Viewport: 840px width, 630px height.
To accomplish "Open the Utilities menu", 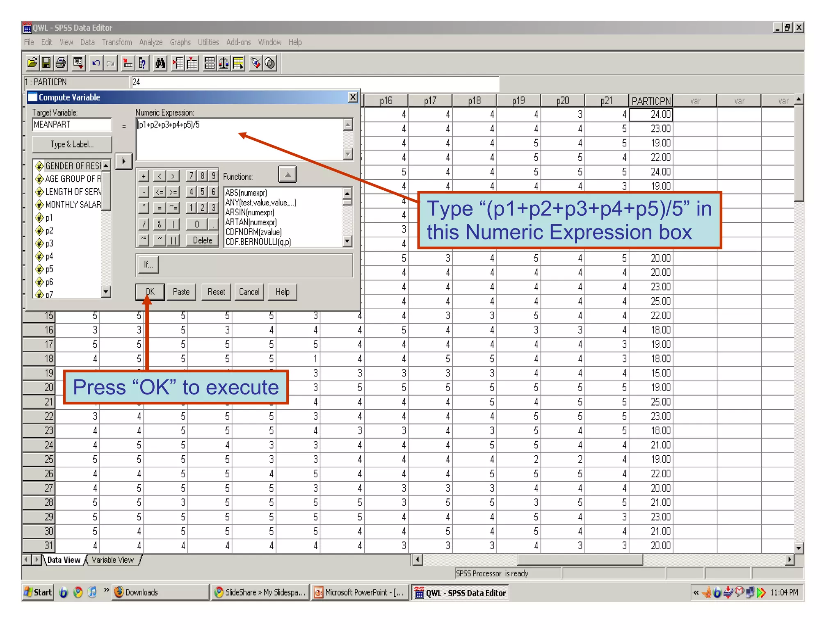I will [x=208, y=42].
